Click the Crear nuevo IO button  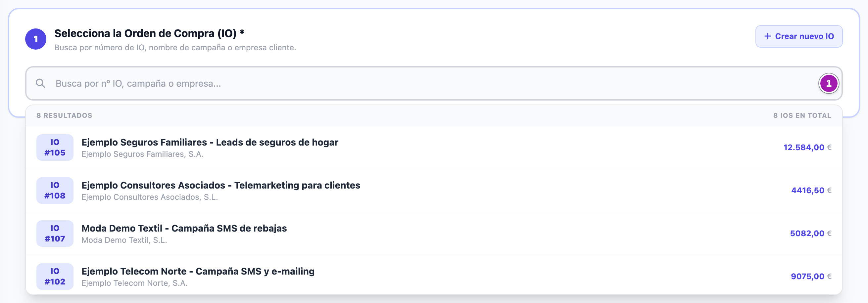pos(798,36)
